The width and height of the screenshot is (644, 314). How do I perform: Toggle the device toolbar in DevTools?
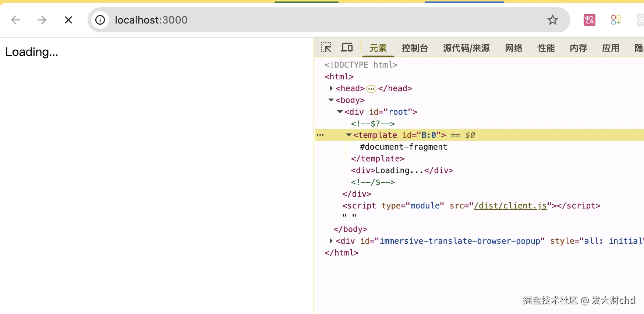[x=347, y=47]
